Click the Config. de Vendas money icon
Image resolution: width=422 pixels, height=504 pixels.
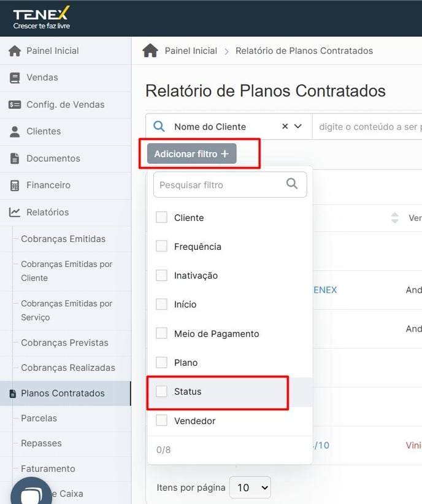coord(15,104)
